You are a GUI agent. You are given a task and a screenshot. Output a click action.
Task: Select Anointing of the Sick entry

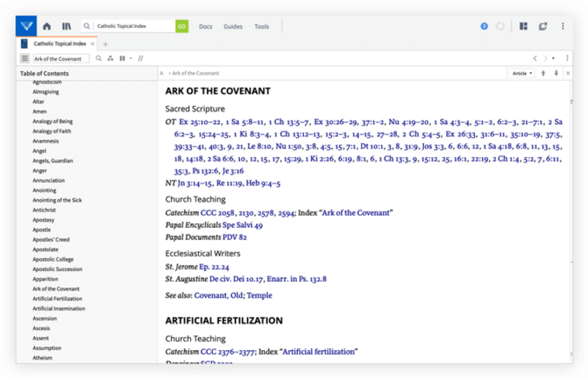[57, 200]
